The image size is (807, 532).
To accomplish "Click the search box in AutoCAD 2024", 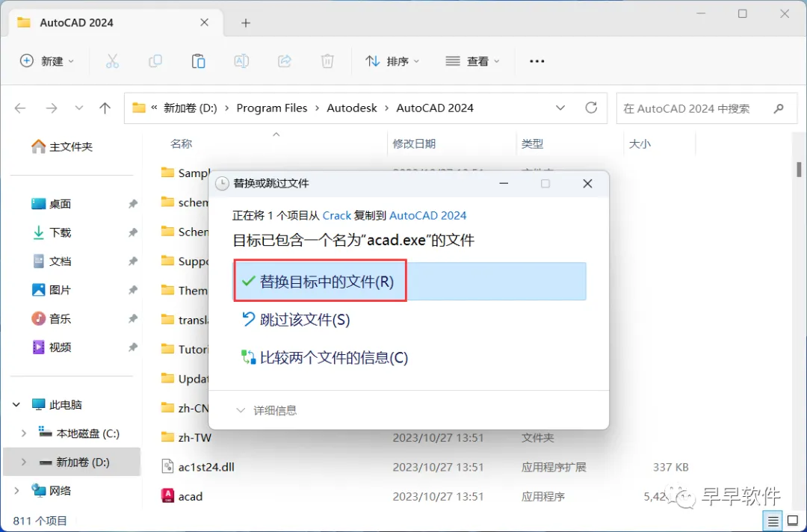I will click(x=707, y=108).
